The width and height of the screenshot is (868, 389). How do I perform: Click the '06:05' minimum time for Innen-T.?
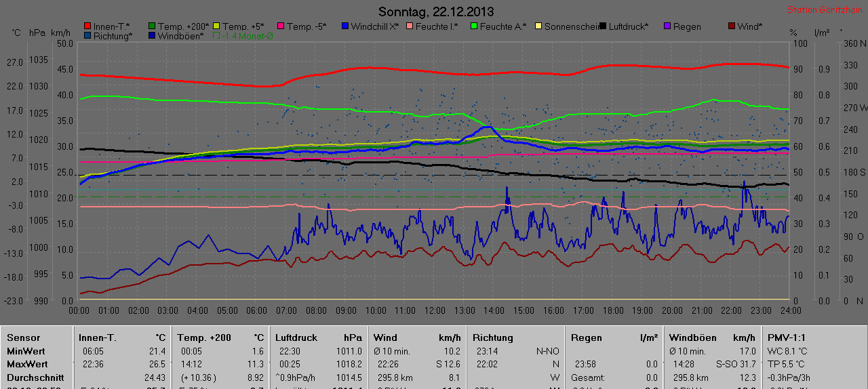pos(94,351)
